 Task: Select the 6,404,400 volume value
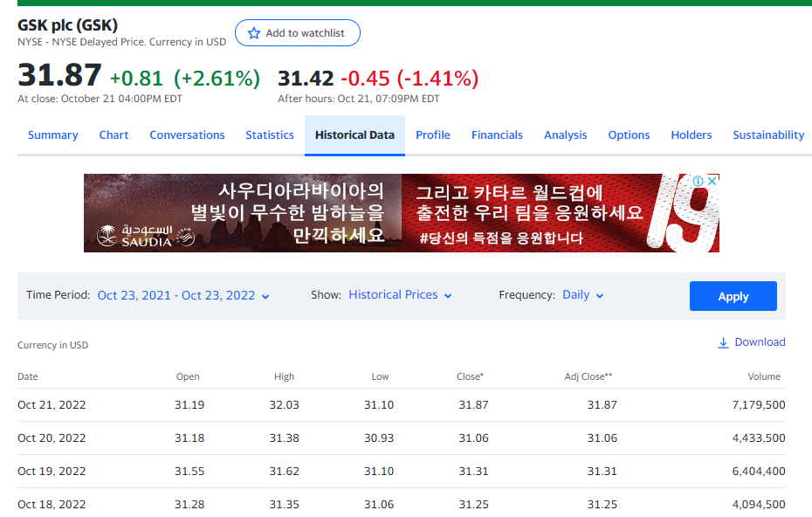759,472
